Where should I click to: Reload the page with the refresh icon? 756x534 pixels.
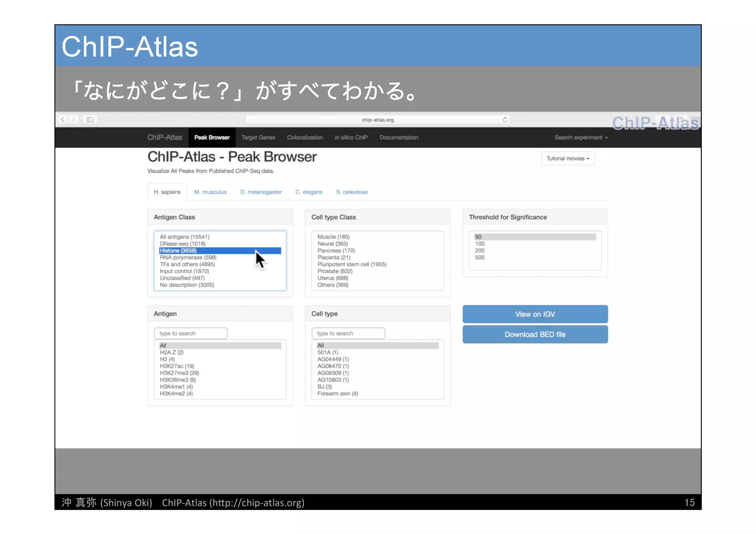505,120
